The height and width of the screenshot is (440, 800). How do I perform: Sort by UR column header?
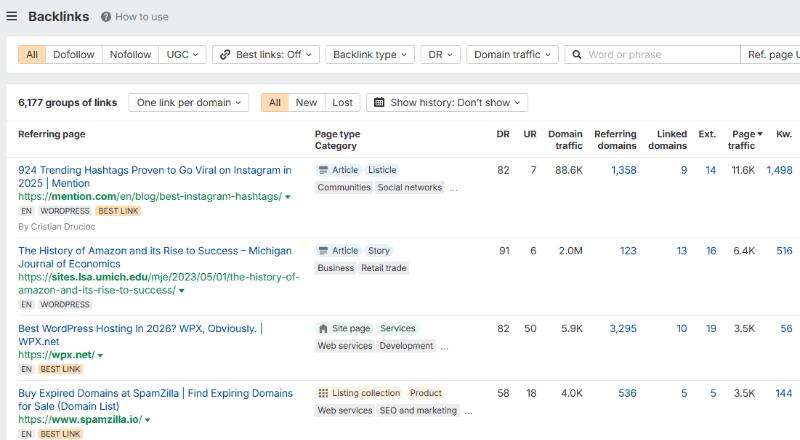click(530, 134)
